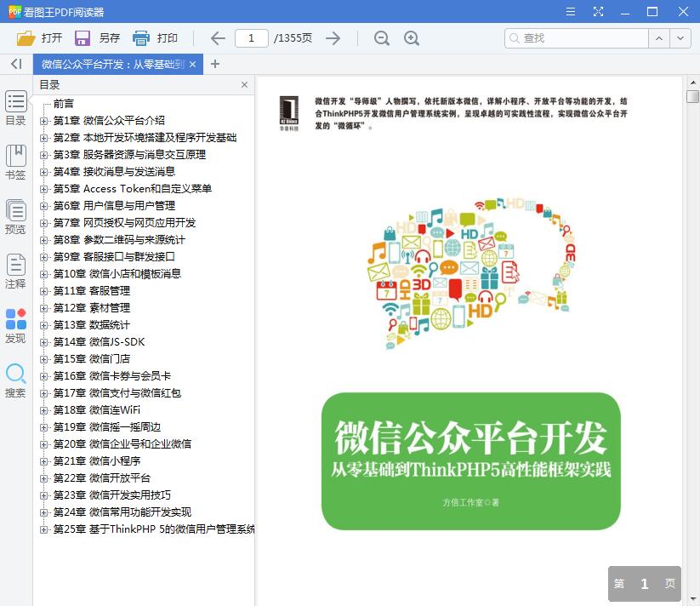Jump to 第15章 微信门店
Image resolution: width=700 pixels, height=606 pixels.
pos(92,358)
